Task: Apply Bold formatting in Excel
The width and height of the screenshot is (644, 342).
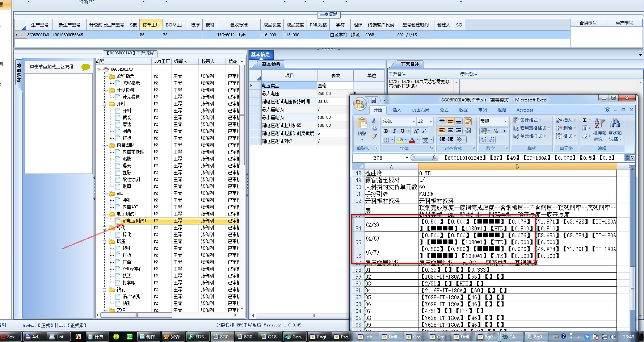Action: [x=386, y=131]
